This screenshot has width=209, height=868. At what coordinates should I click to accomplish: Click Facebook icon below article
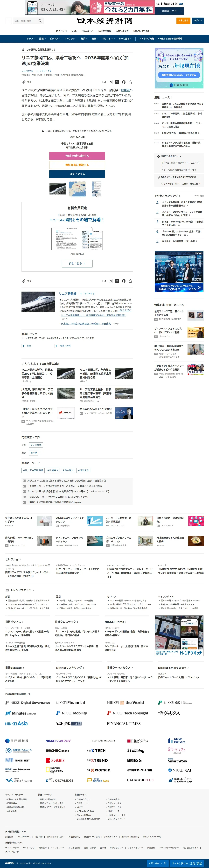coord(124,281)
